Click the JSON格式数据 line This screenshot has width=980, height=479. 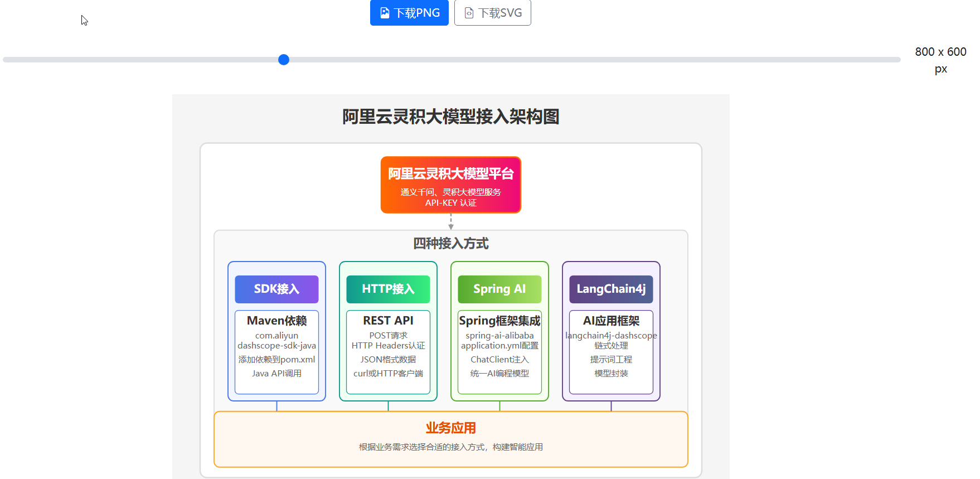point(388,360)
